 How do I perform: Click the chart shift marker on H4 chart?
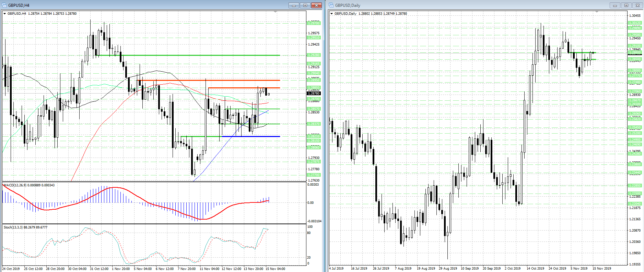point(275,12)
